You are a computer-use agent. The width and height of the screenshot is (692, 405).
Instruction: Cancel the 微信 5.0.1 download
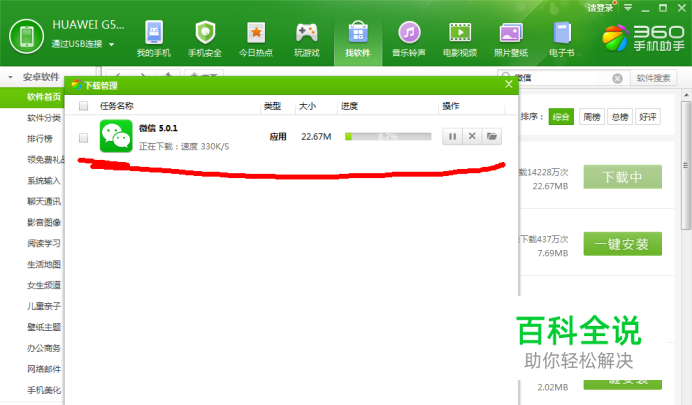(x=472, y=136)
